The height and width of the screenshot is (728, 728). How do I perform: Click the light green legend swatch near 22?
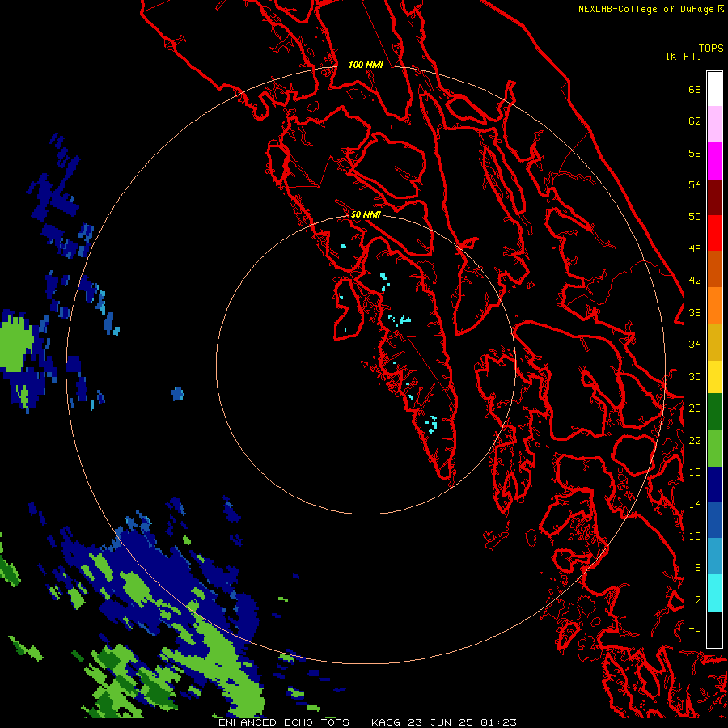point(714,447)
